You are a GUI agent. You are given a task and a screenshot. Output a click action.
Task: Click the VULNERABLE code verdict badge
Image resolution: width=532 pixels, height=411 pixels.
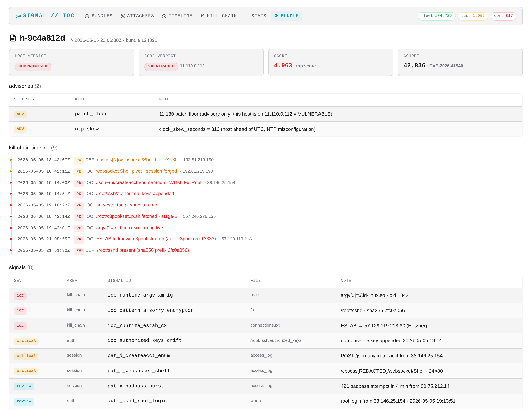coord(161,66)
